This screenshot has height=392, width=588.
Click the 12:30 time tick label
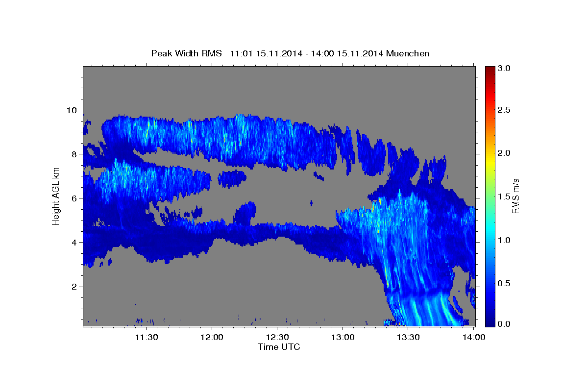point(277,337)
